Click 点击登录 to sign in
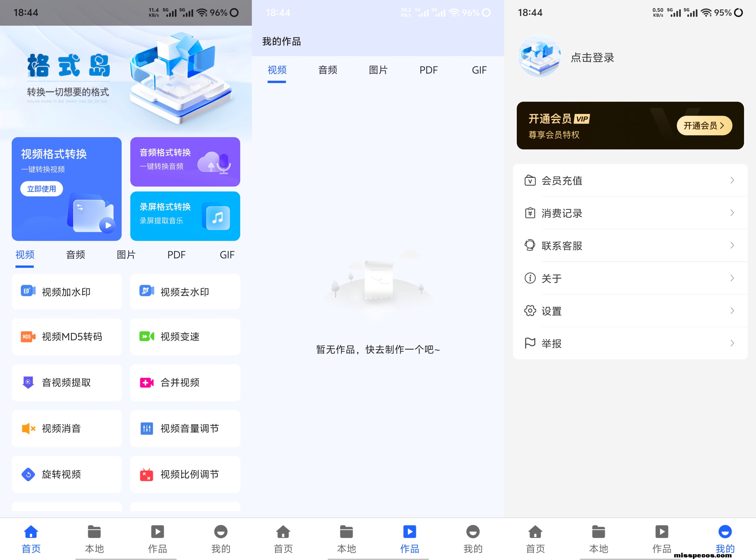This screenshot has width=756, height=560. click(x=592, y=58)
